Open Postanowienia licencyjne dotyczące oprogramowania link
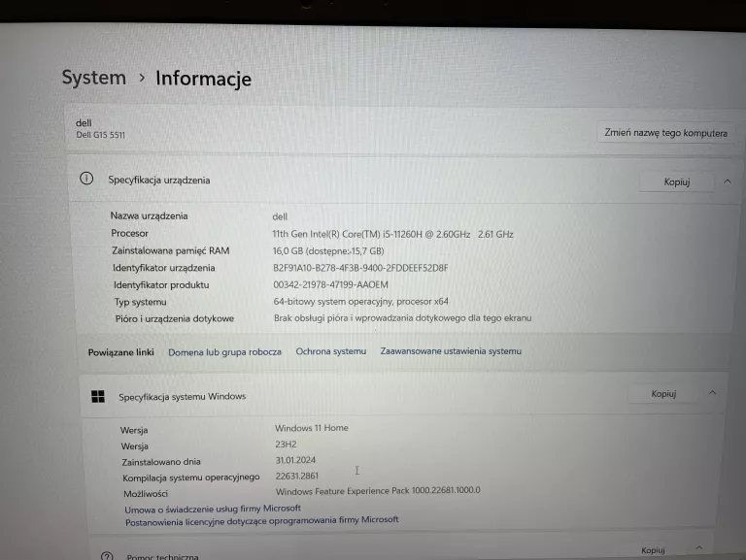 tap(261, 520)
